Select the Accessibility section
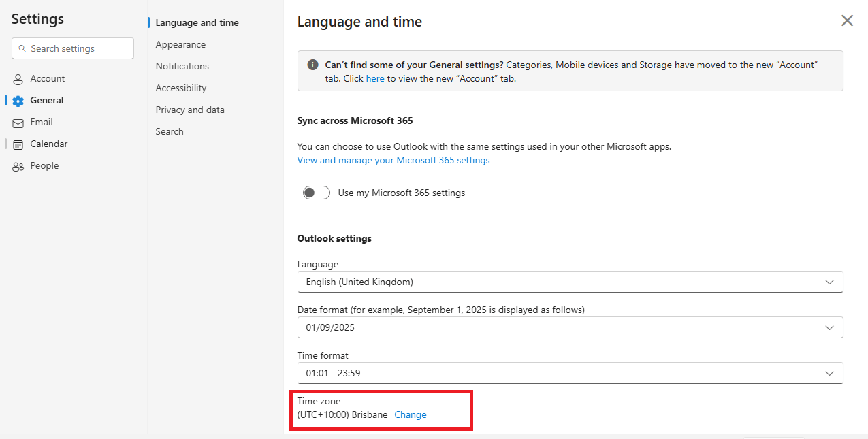868x439 pixels. coord(180,88)
